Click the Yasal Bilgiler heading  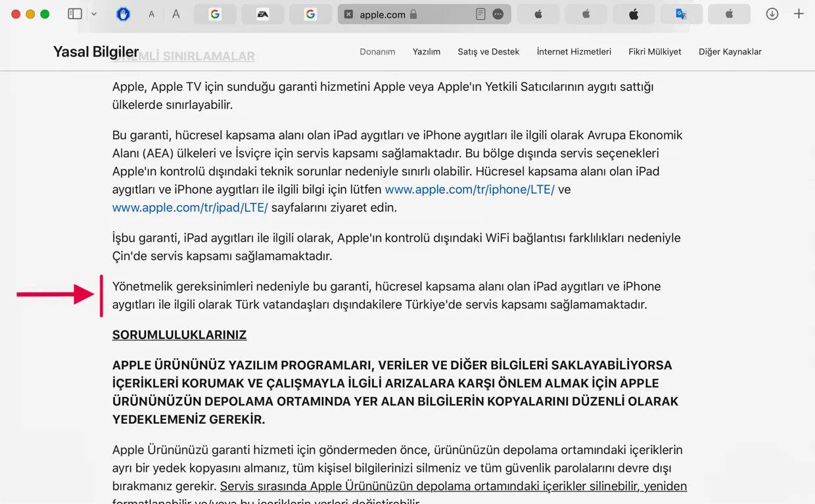tap(96, 52)
